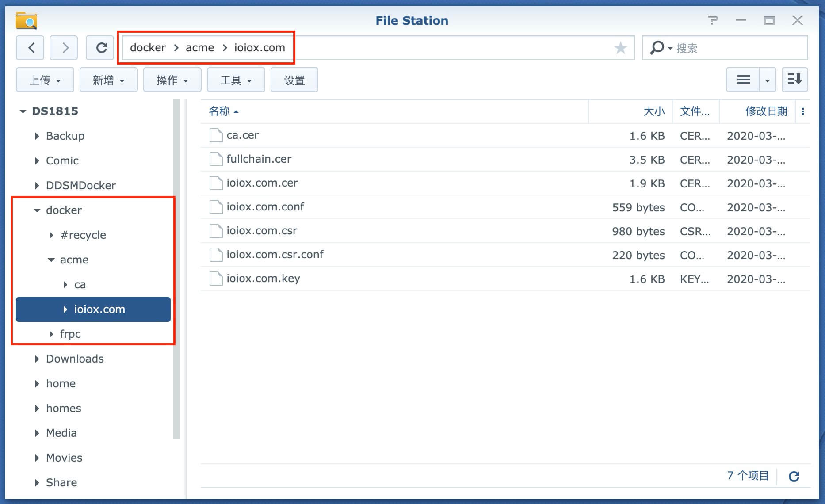Open the 操作 action menu
Viewport: 825px width, 504px height.
coord(172,80)
